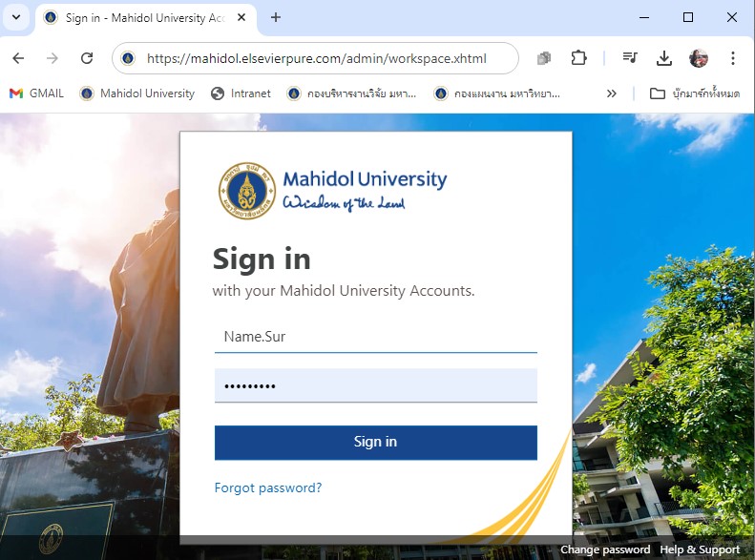Click the profile avatar picture
The image size is (755, 560).
(x=698, y=58)
